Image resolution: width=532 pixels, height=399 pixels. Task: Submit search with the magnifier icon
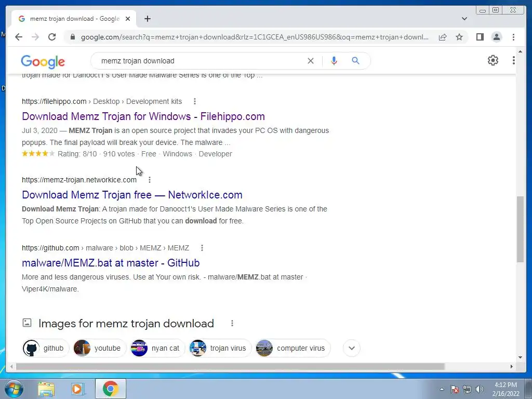(355, 61)
